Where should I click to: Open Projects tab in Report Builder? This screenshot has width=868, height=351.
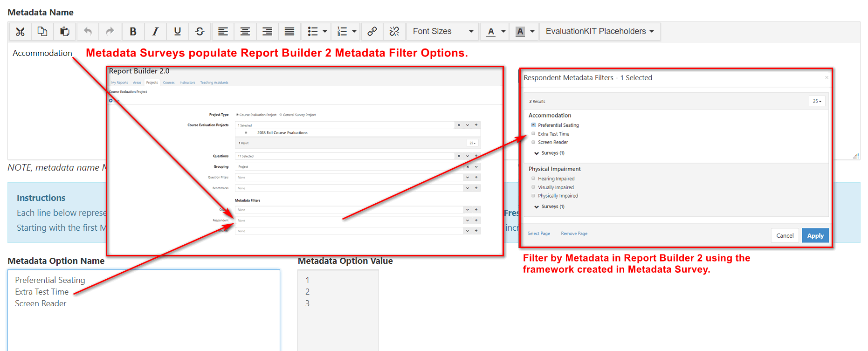152,83
